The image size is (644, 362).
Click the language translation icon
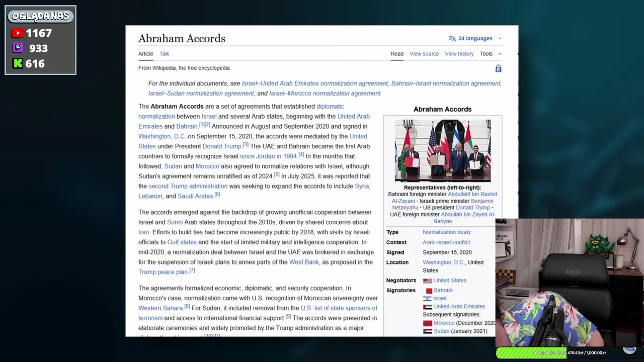[x=452, y=39]
